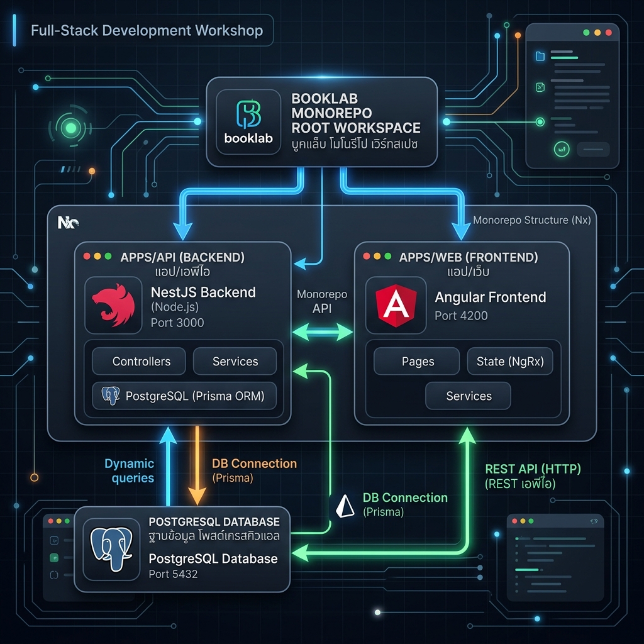
Task: Open the frontend Services box under Angular
Action: [x=468, y=396]
